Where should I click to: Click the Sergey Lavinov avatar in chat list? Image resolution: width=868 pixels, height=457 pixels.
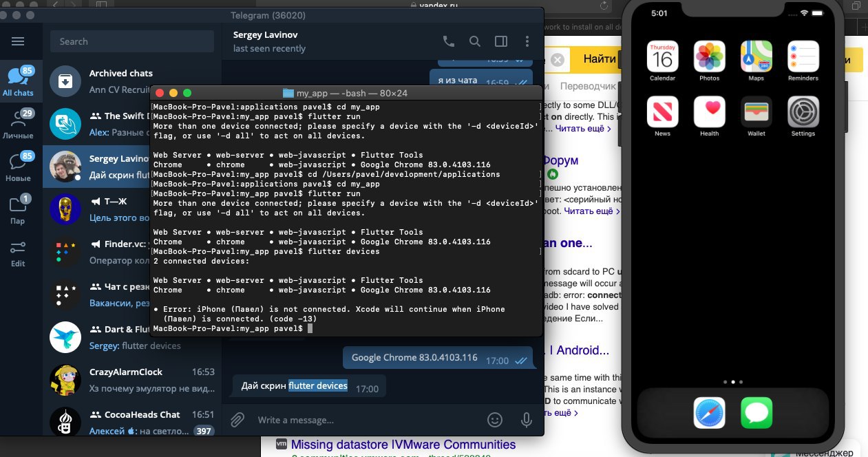(x=66, y=167)
